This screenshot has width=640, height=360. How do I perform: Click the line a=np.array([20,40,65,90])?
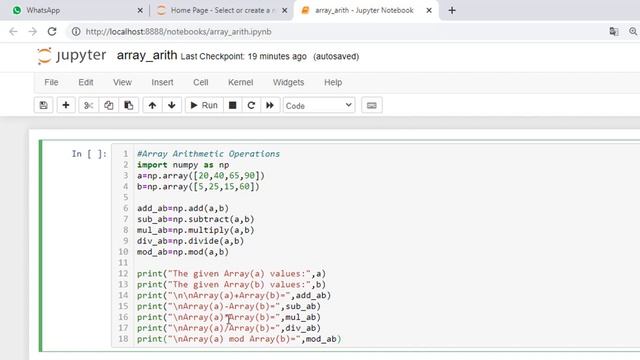(201, 176)
